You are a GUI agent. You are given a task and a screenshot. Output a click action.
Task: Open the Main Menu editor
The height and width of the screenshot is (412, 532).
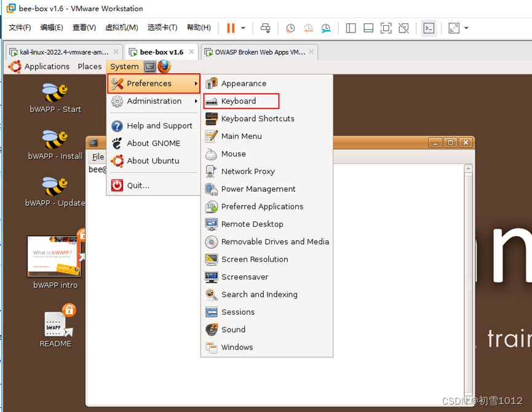coord(267,137)
